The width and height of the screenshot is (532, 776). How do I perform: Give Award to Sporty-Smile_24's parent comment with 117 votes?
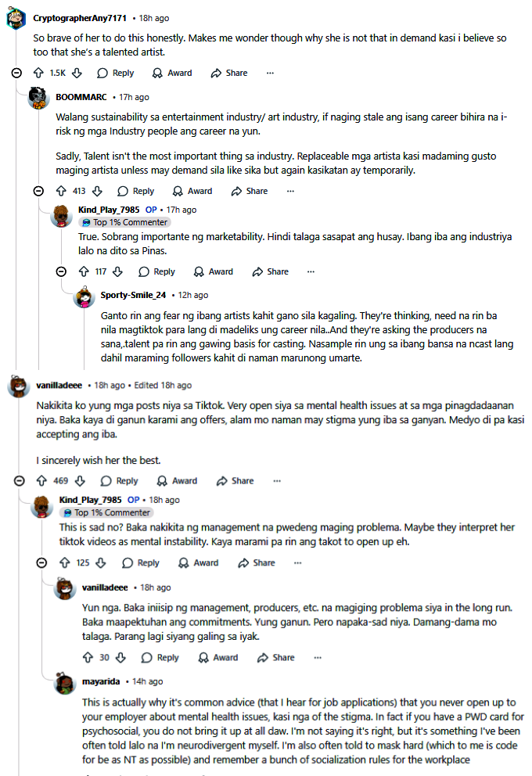coord(214,271)
